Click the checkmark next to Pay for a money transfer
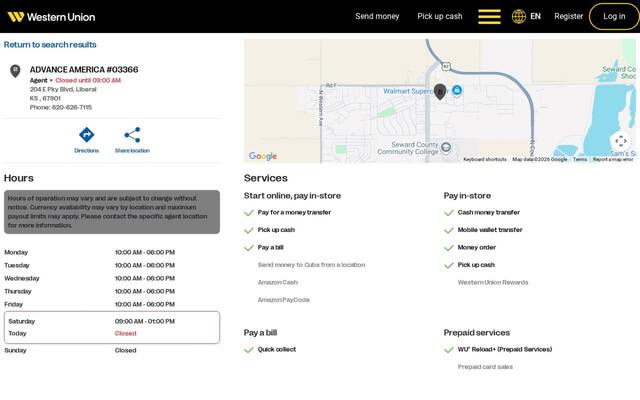 click(x=249, y=213)
